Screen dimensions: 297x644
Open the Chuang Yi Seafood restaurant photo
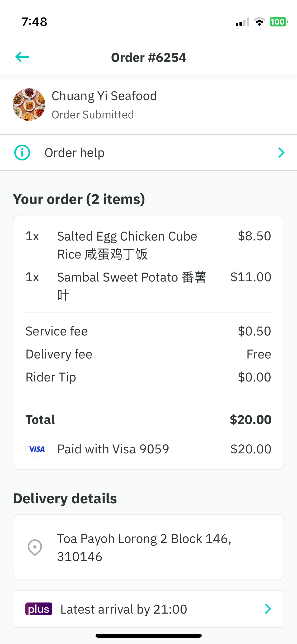(x=29, y=105)
